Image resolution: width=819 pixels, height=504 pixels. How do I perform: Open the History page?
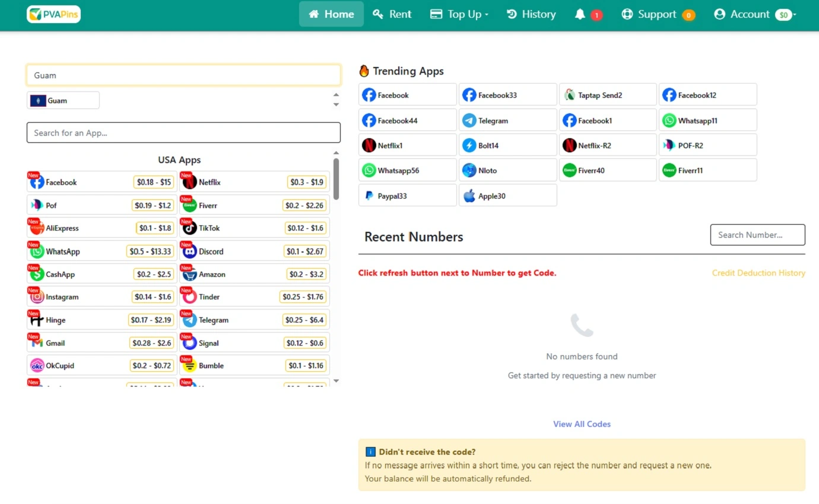point(531,14)
